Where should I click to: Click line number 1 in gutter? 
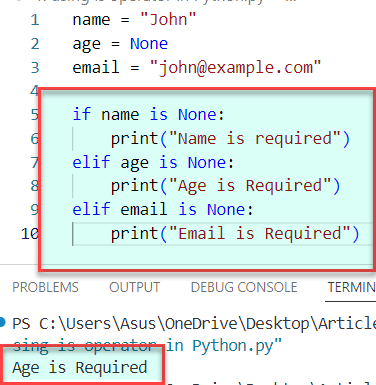coord(35,20)
